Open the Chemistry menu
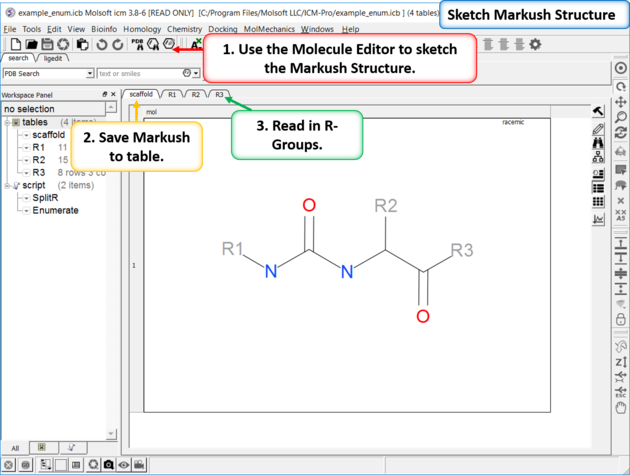This screenshot has width=630, height=475. pos(184,30)
